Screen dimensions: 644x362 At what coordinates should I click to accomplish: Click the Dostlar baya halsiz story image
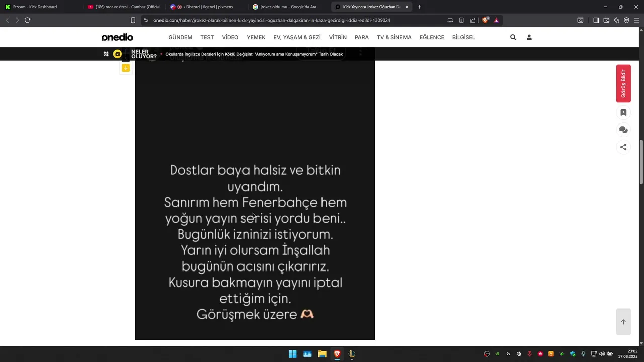click(x=255, y=200)
